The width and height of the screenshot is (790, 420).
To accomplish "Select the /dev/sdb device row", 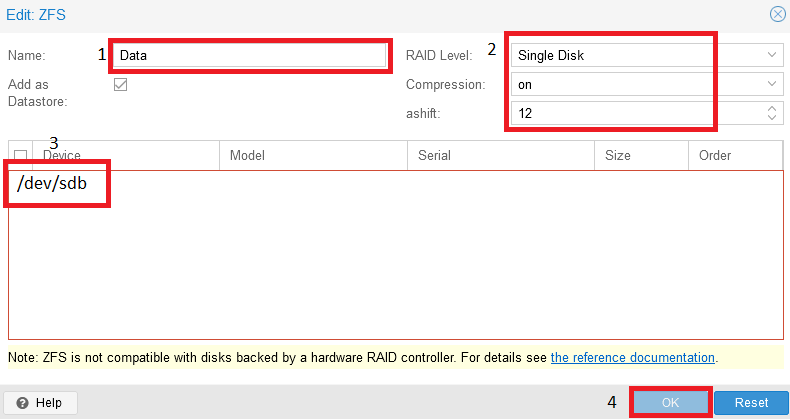I will (x=52, y=183).
